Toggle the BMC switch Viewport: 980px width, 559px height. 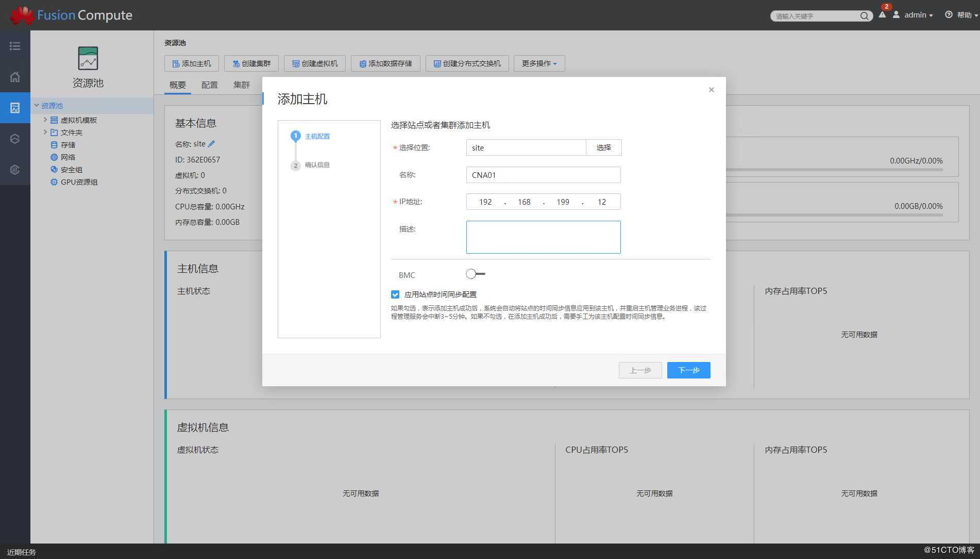(475, 274)
